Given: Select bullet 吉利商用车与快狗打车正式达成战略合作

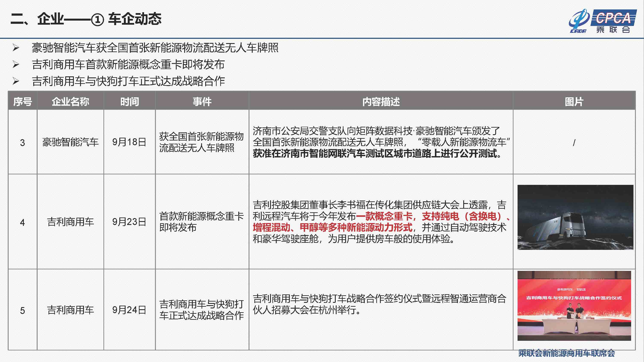Looking at the screenshot, I should pos(128,81).
